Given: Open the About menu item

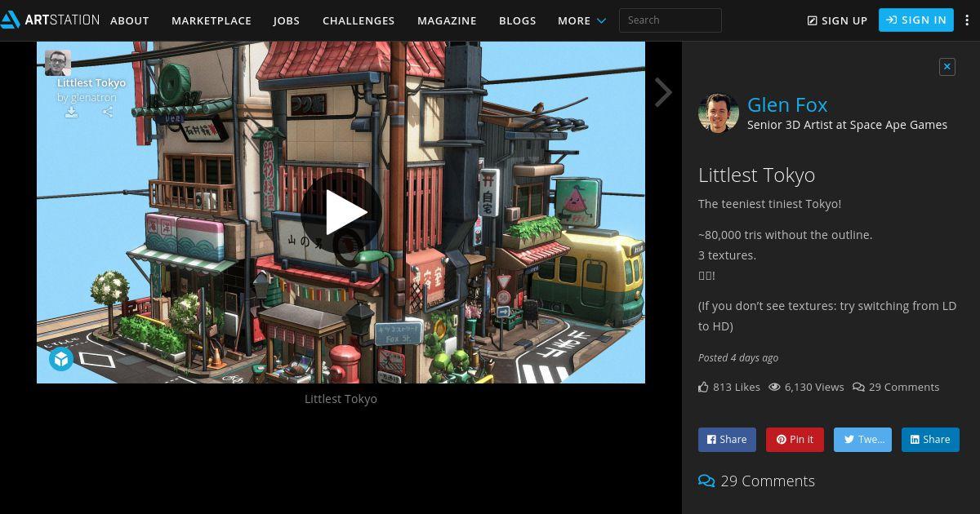Looking at the screenshot, I should coord(130,20).
